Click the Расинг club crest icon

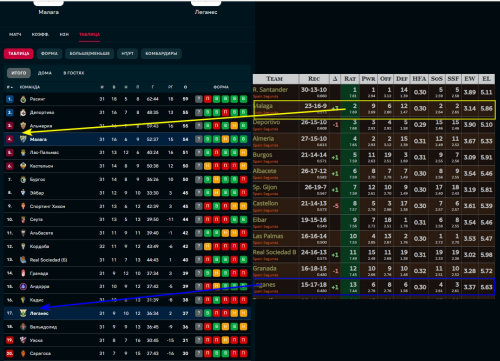23,99
